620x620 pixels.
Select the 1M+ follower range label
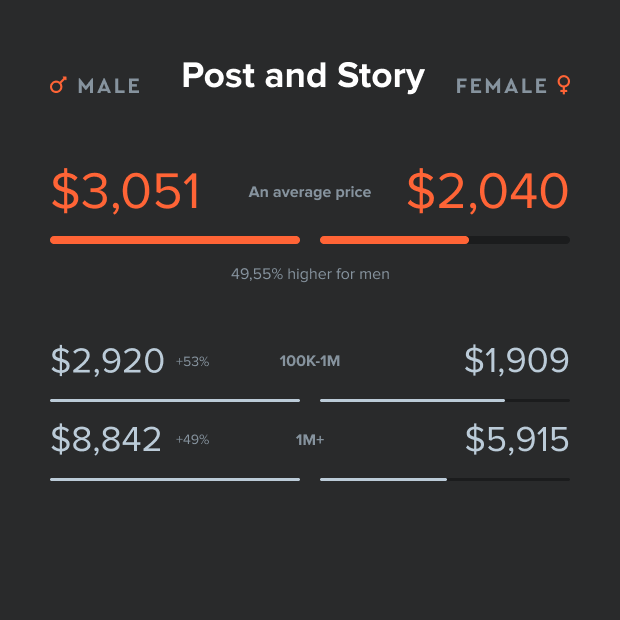[310, 440]
